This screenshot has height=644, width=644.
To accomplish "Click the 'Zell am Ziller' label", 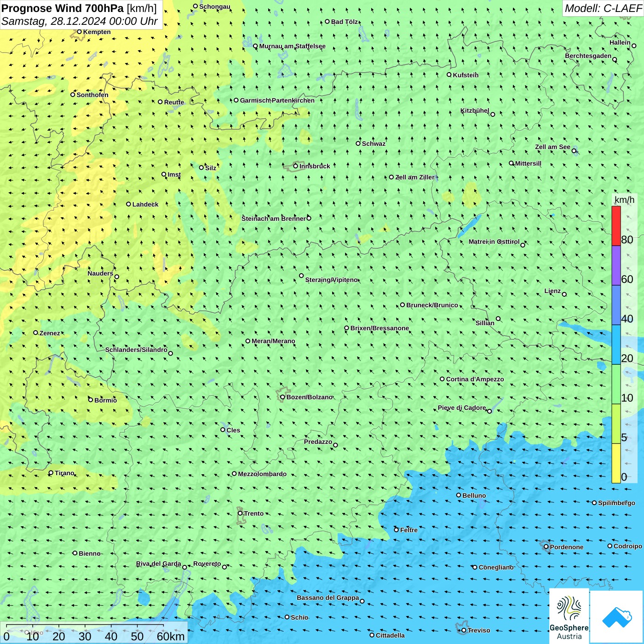I will point(414,177).
